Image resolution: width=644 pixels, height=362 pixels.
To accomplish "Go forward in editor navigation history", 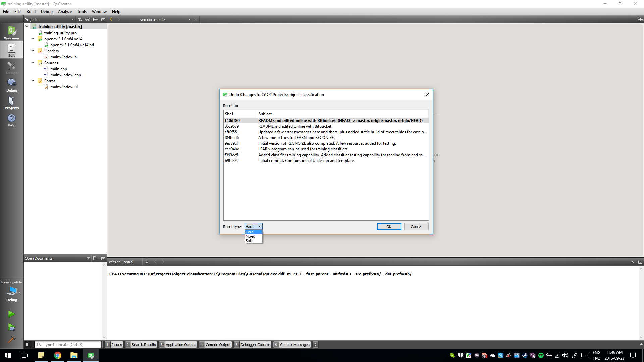I will [119, 20].
